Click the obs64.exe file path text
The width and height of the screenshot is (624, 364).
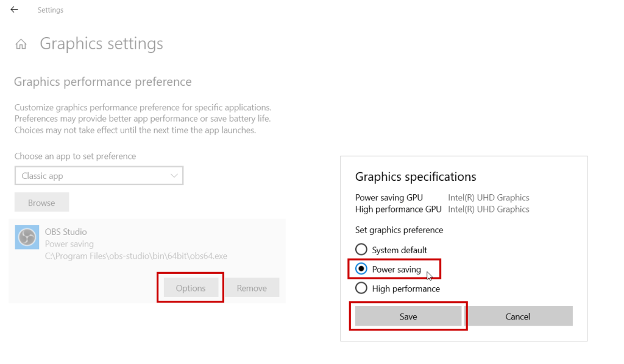pyautogui.click(x=136, y=256)
